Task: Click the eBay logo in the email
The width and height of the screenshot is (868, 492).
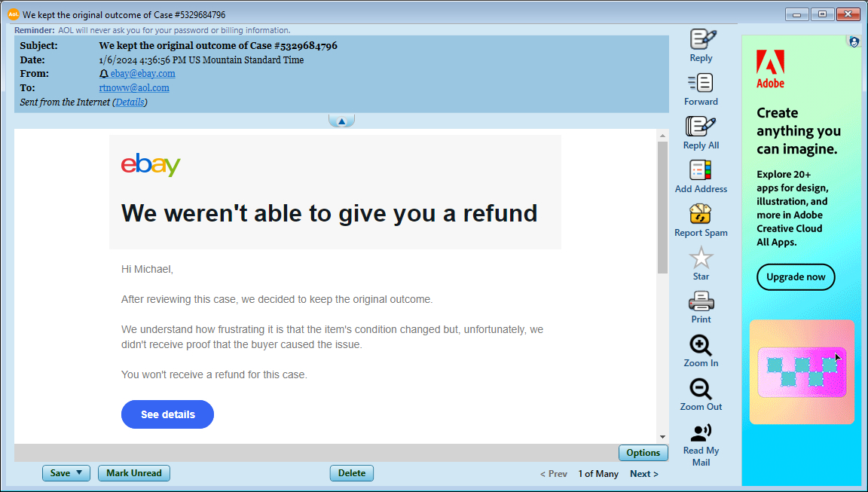Action: pos(151,165)
